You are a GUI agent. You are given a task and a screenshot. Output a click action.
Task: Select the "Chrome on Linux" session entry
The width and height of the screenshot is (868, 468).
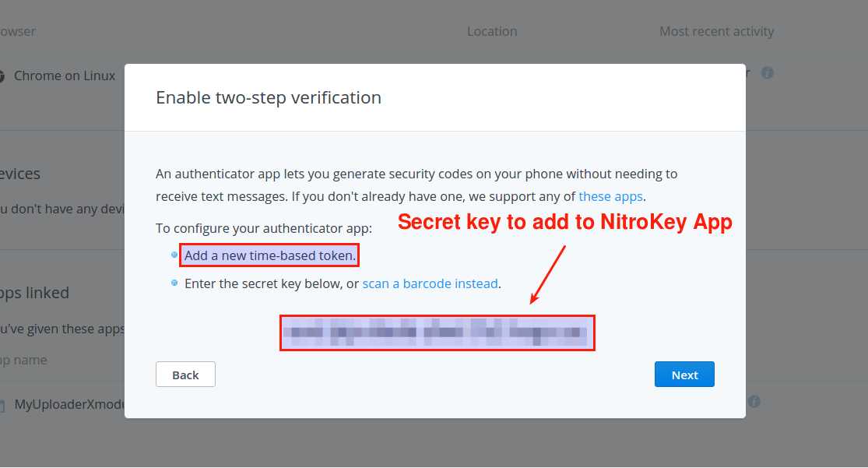click(x=64, y=76)
